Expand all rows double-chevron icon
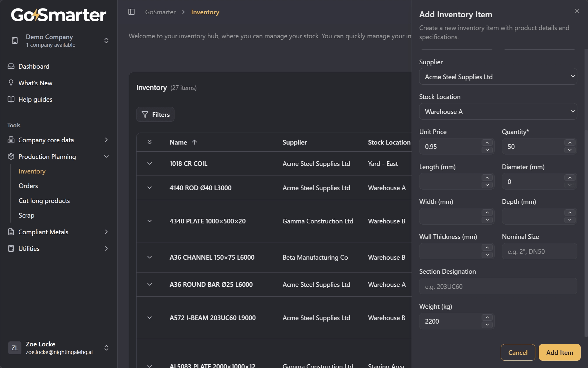The width and height of the screenshot is (588, 368). tap(150, 142)
